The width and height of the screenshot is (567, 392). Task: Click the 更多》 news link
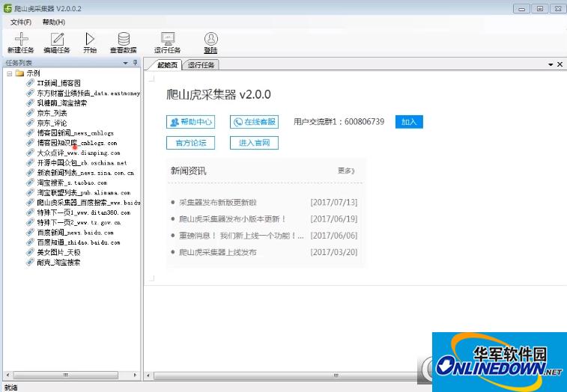pyautogui.click(x=346, y=171)
